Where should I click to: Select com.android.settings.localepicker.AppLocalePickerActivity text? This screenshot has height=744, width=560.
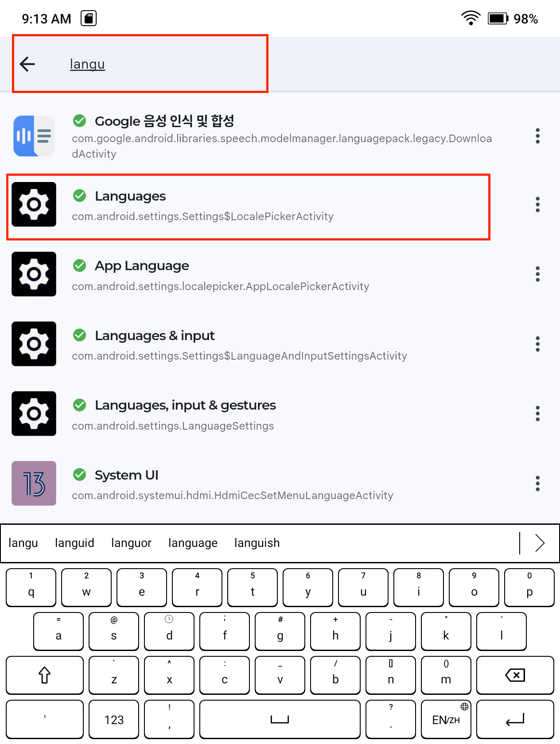(x=221, y=287)
